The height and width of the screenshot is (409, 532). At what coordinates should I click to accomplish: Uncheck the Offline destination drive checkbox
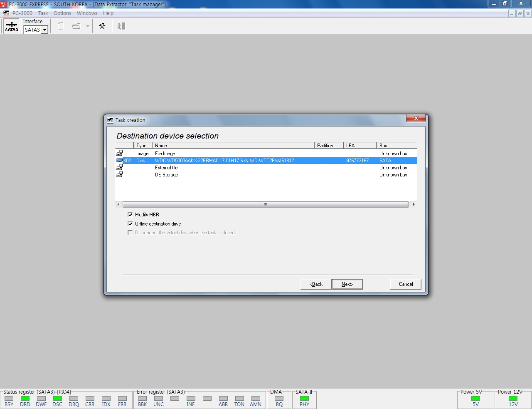click(130, 224)
